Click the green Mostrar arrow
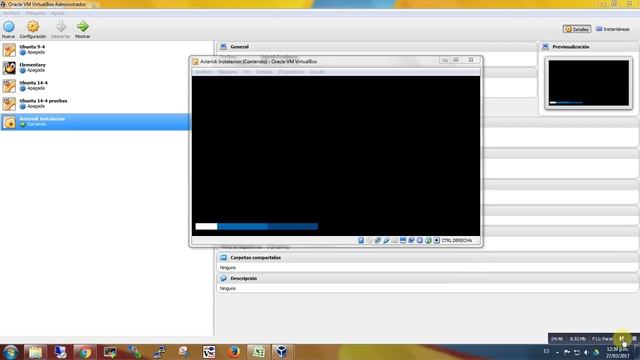 pyautogui.click(x=82, y=27)
